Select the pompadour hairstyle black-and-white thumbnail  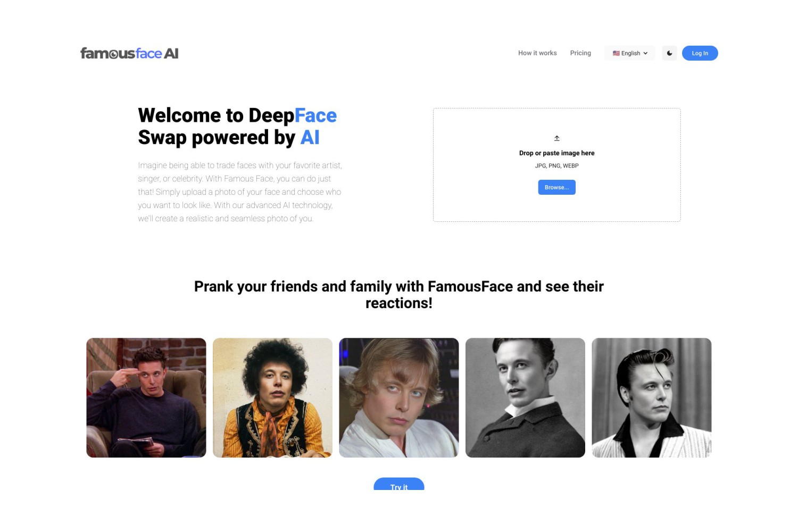(652, 398)
